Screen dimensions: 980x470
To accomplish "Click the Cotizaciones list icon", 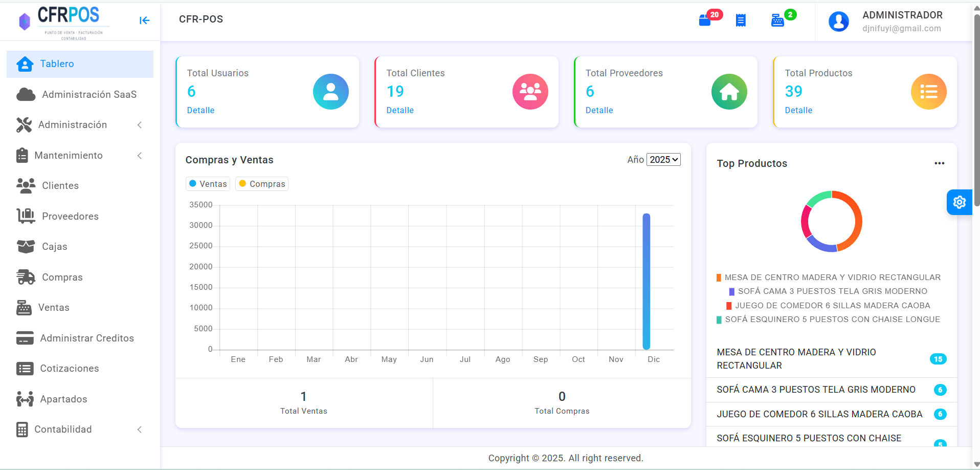I will [25, 369].
